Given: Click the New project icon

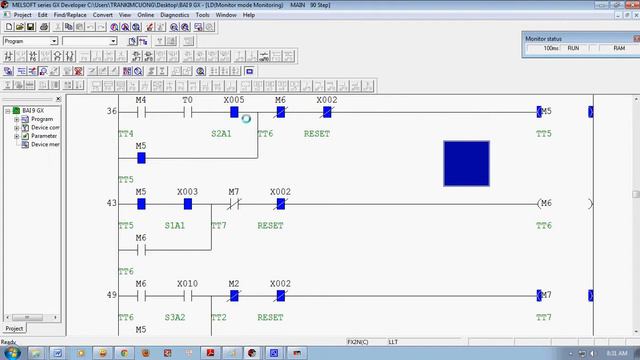Looking at the screenshot, I should (x=9, y=27).
